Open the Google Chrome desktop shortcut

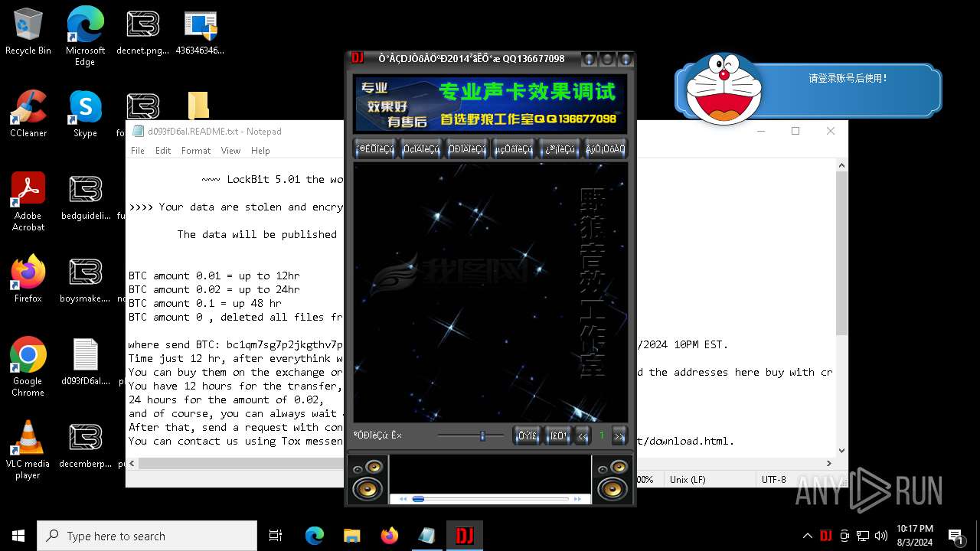coord(28,367)
